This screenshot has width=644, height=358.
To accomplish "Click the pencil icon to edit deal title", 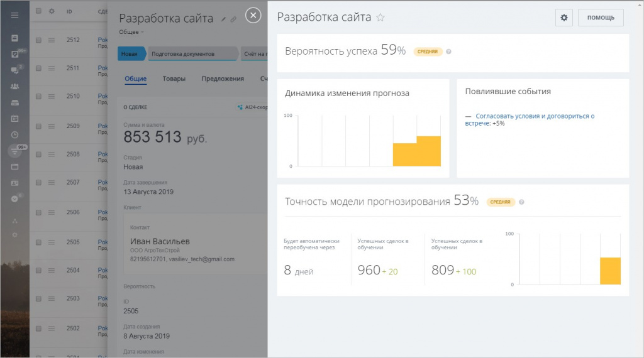I will point(223,19).
